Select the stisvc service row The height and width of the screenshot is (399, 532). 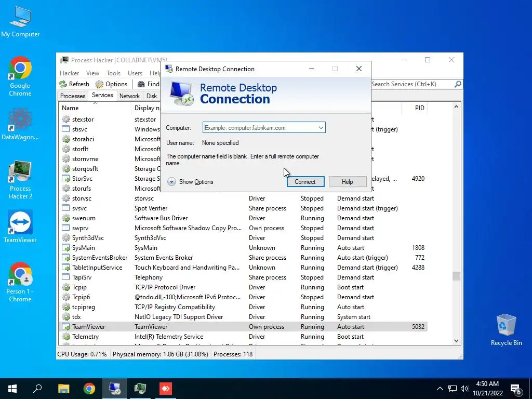pyautogui.click(x=109, y=129)
